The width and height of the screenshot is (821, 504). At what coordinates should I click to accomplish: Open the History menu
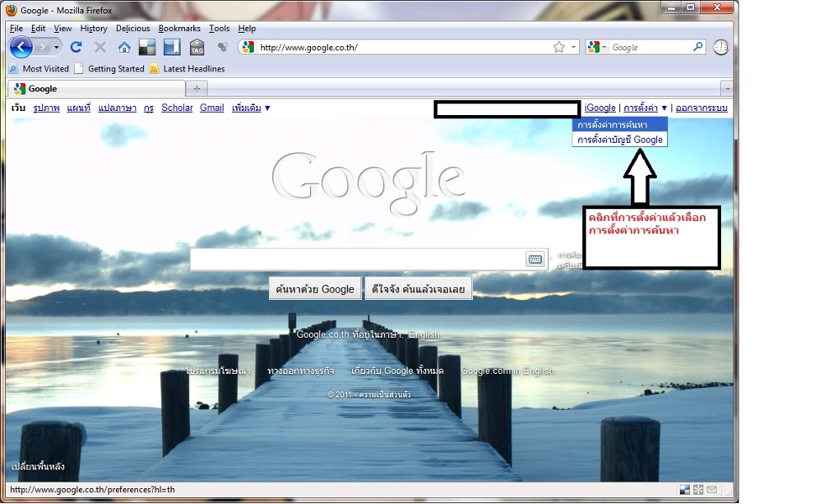94,29
